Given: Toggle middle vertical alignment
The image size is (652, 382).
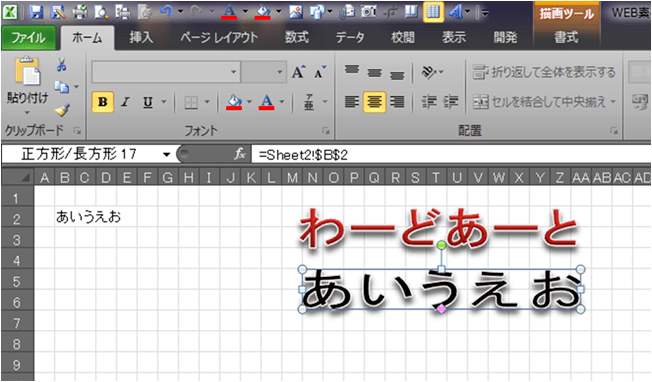Looking at the screenshot, I should coord(375,72).
